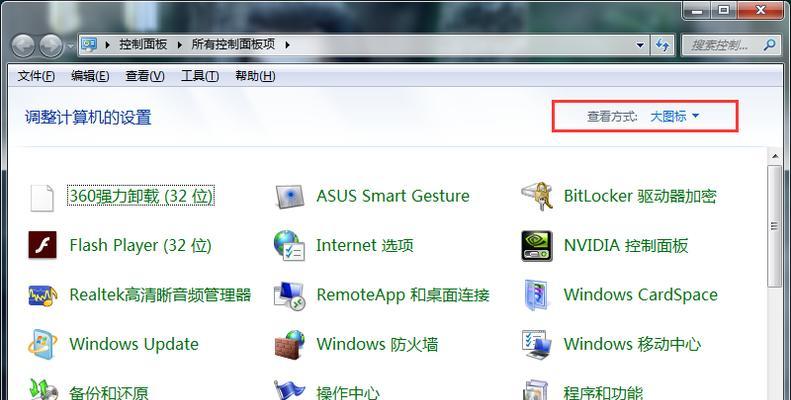Open the Realtek audio manager speaker icon
Viewport: 791px width, 400px height.
click(x=43, y=295)
